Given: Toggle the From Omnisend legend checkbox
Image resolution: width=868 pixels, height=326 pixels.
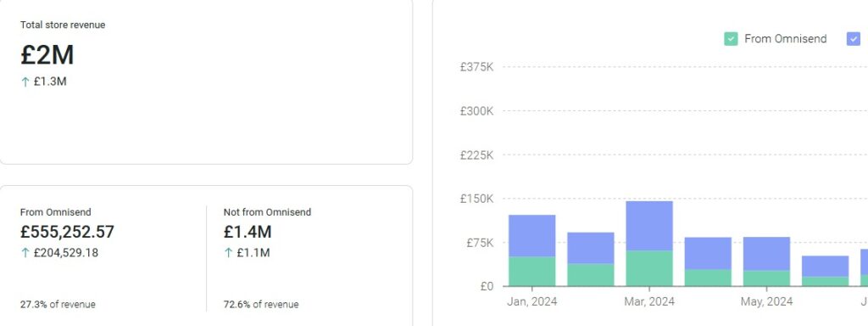Looking at the screenshot, I should pyautogui.click(x=731, y=39).
